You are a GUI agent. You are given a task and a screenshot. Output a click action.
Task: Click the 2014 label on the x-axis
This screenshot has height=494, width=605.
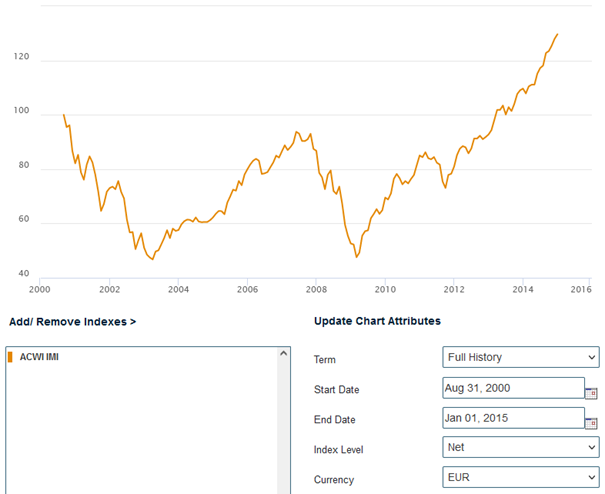523,289
